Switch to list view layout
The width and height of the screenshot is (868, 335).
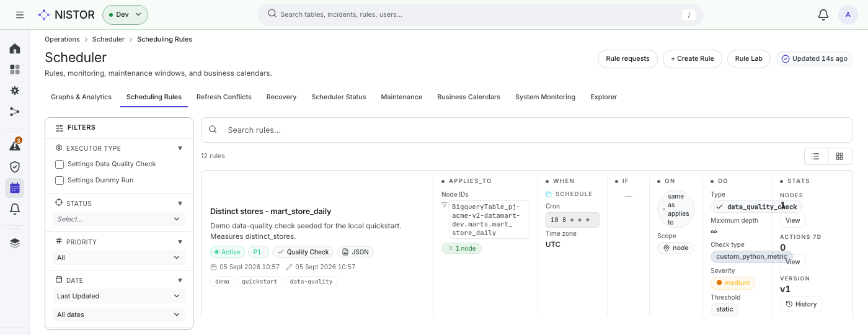816,156
